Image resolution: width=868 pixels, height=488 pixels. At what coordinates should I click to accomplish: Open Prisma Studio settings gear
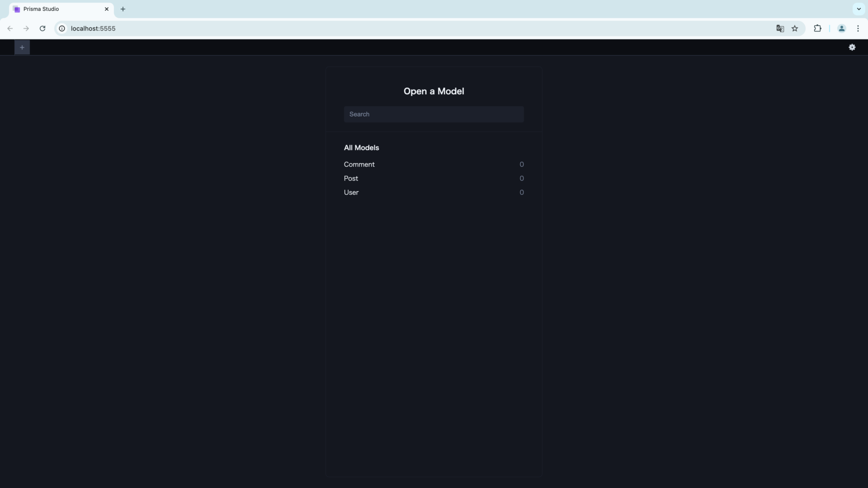pyautogui.click(x=852, y=47)
